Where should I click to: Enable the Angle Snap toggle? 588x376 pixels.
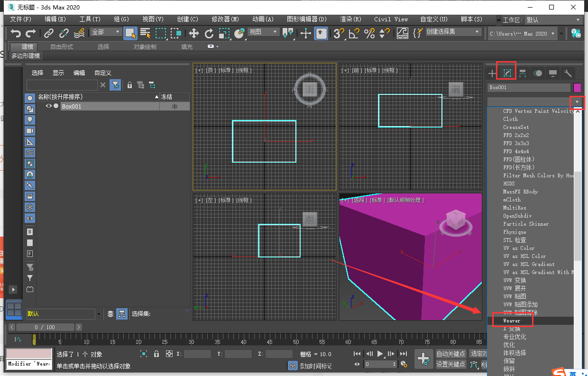(x=354, y=33)
